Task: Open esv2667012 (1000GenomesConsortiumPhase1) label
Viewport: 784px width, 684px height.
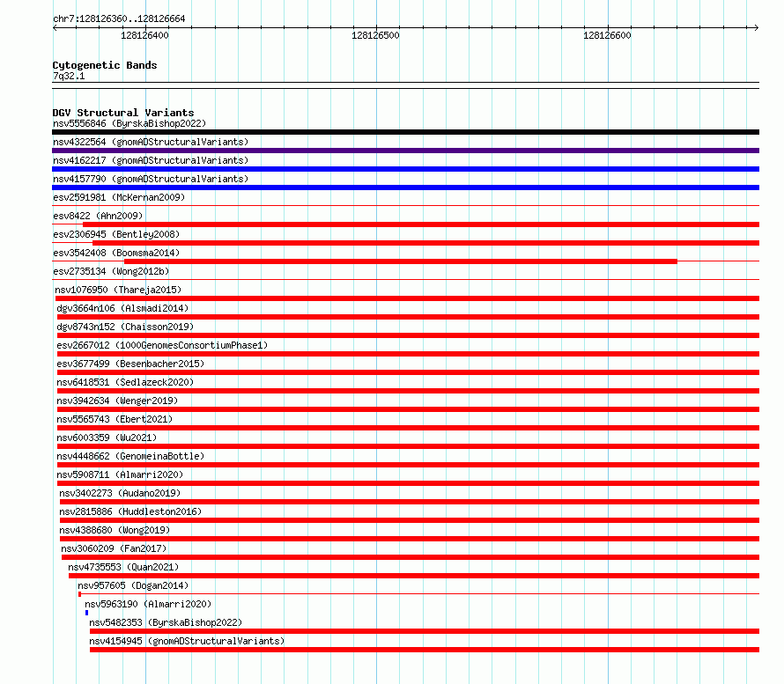Action: (x=162, y=345)
